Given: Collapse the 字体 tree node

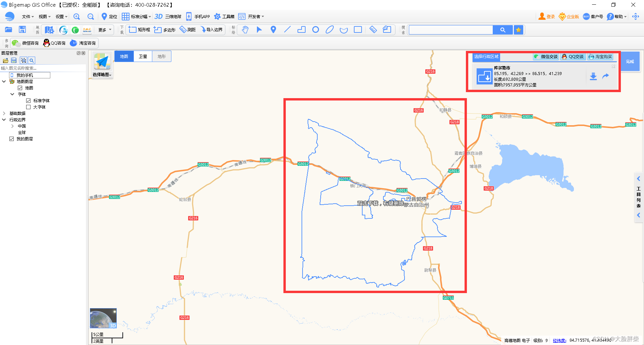Looking at the screenshot, I should [x=12, y=94].
